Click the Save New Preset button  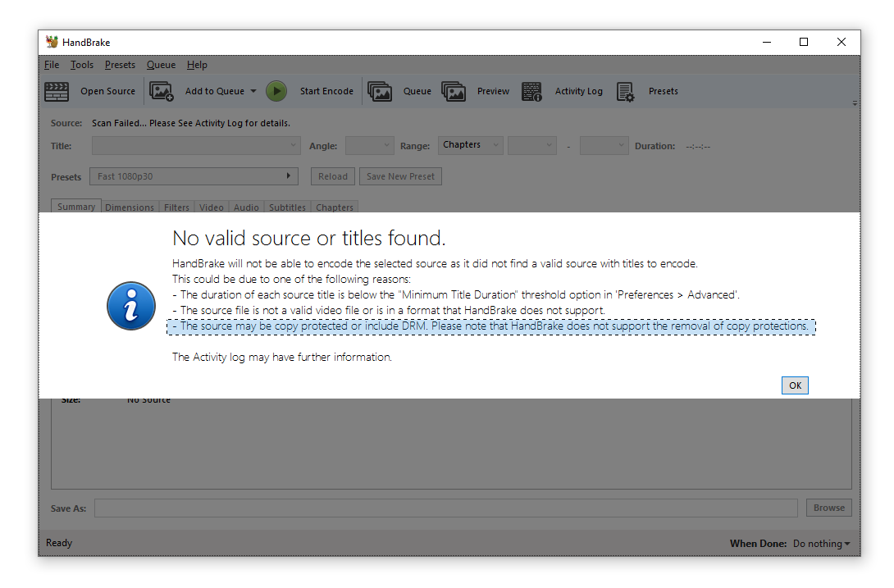400,176
